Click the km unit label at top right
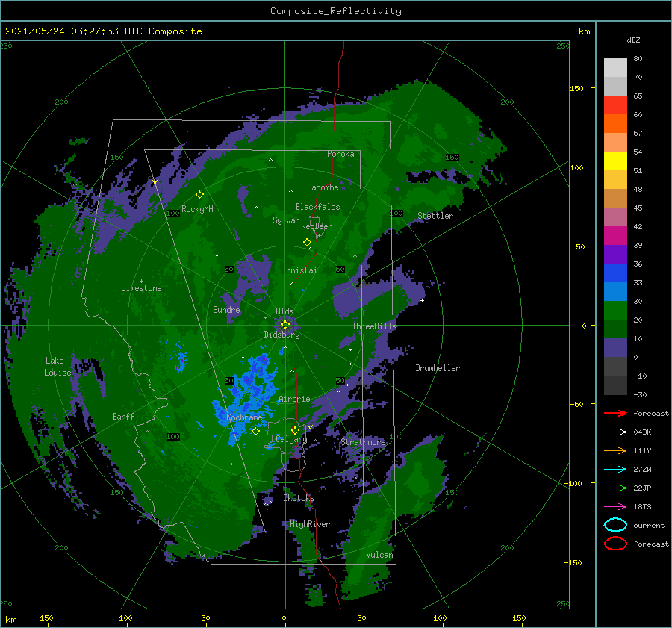Viewport: 672px width, 628px height. 584,31
